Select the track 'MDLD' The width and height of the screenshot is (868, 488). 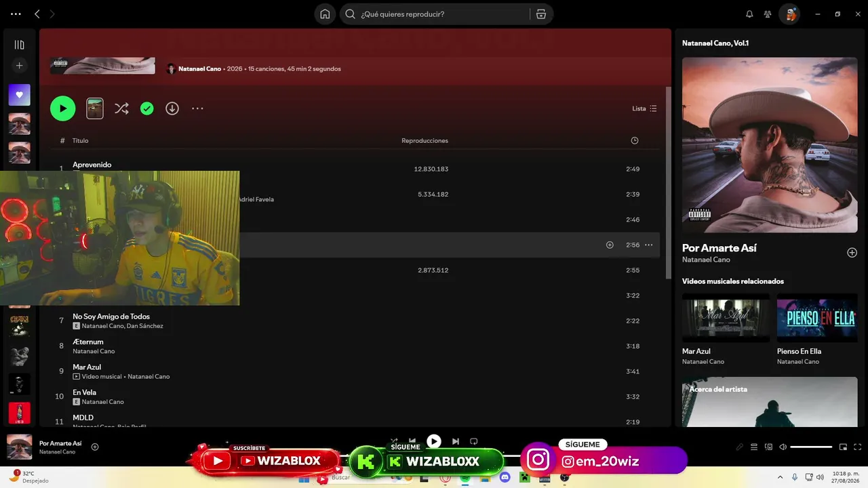tap(83, 418)
